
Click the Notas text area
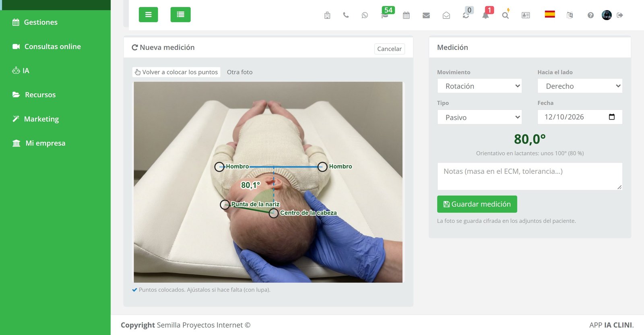pyautogui.click(x=530, y=176)
